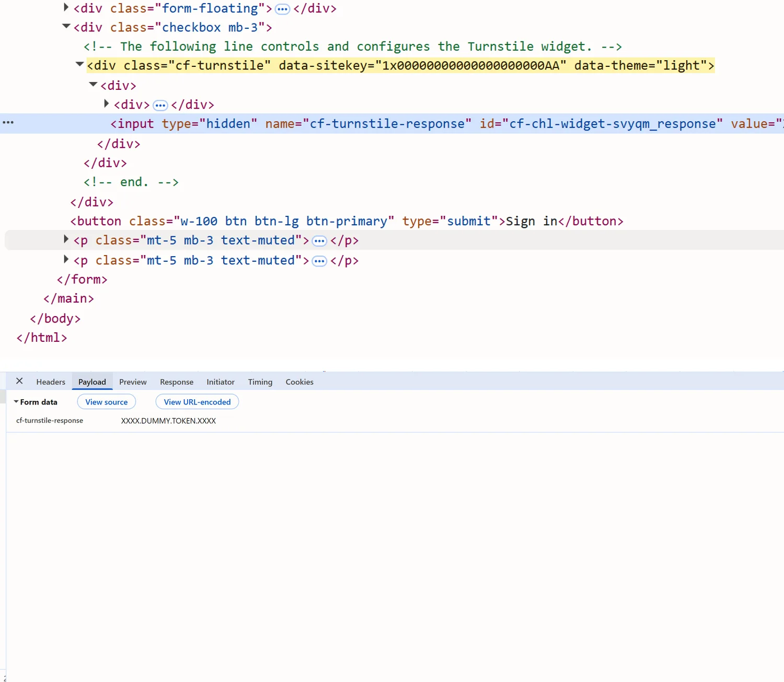The width and height of the screenshot is (784, 682).
Task: Select the Turnstile widget comment line
Action: [353, 47]
